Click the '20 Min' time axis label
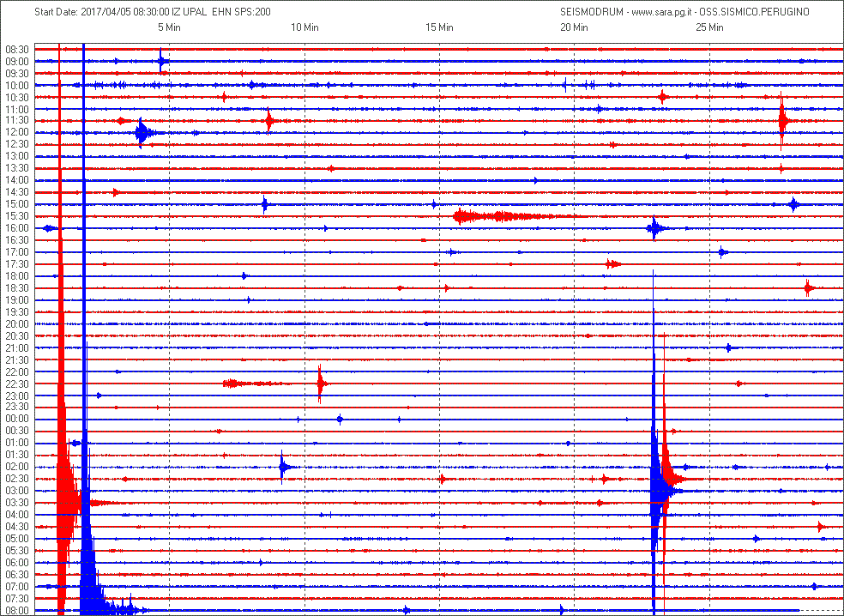This screenshot has width=844, height=616. click(x=575, y=27)
